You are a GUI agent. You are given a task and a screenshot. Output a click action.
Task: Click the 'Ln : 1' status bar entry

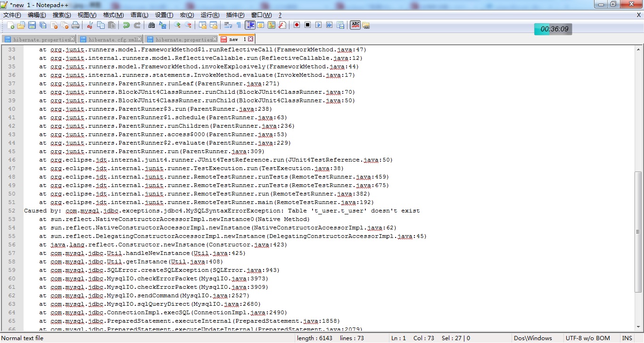398,338
